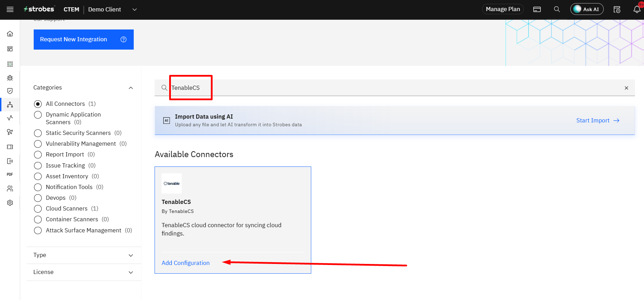The height and width of the screenshot is (300, 644).
Task: Select Static Security Scanners category
Action: tap(38, 133)
